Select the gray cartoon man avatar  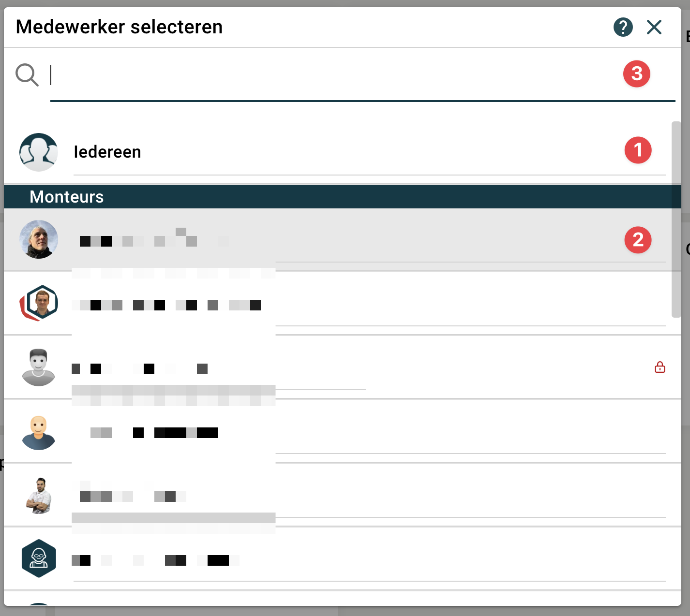(39, 367)
